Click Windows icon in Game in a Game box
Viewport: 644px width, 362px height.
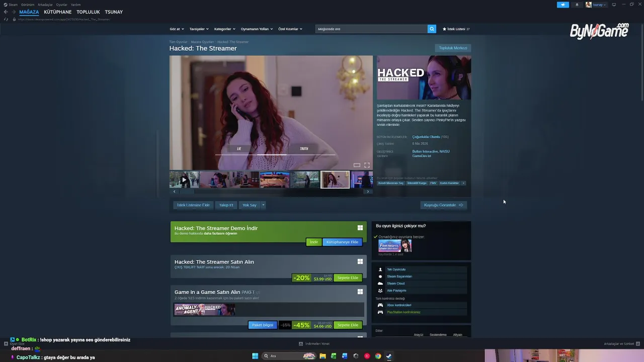pyautogui.click(x=360, y=292)
